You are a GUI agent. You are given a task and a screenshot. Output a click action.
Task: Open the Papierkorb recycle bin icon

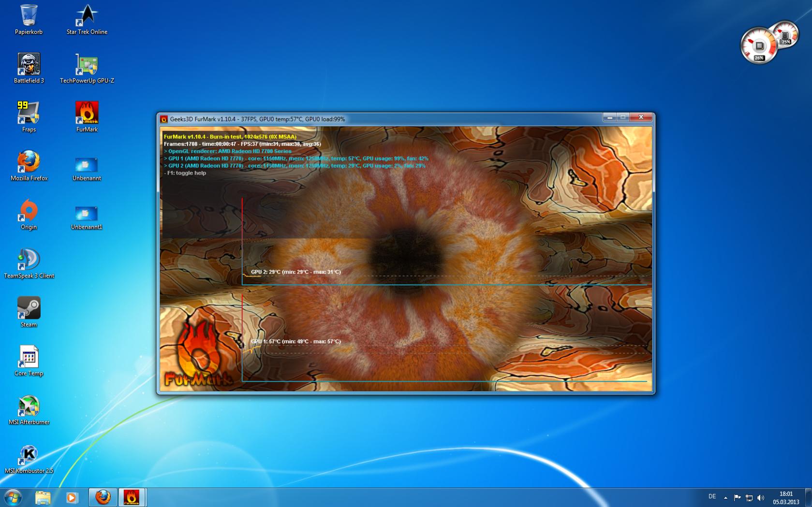pyautogui.click(x=29, y=19)
